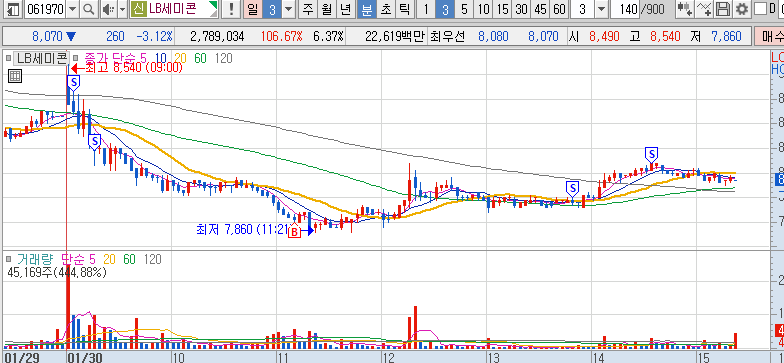Click the S sell marker after 14 o'clock

[652, 154]
